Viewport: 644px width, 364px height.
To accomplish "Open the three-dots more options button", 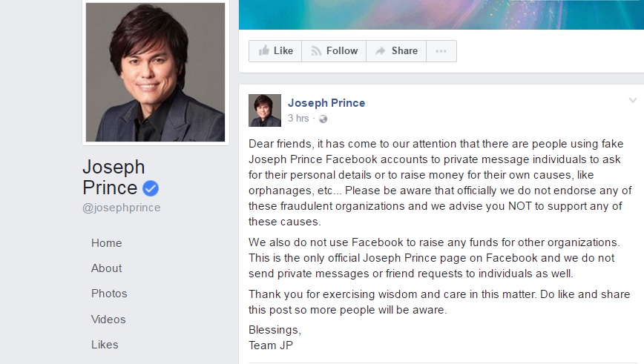I will pos(441,51).
